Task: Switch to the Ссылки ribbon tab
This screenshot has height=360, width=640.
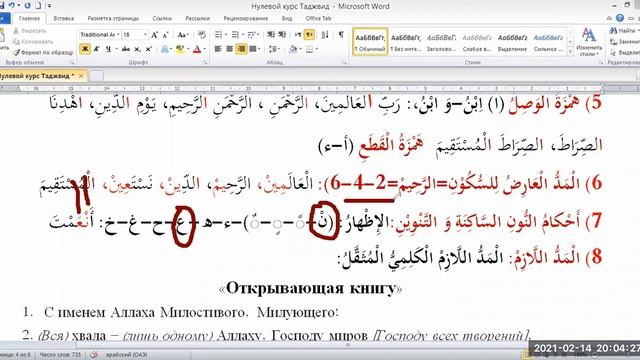Action: tap(162, 18)
